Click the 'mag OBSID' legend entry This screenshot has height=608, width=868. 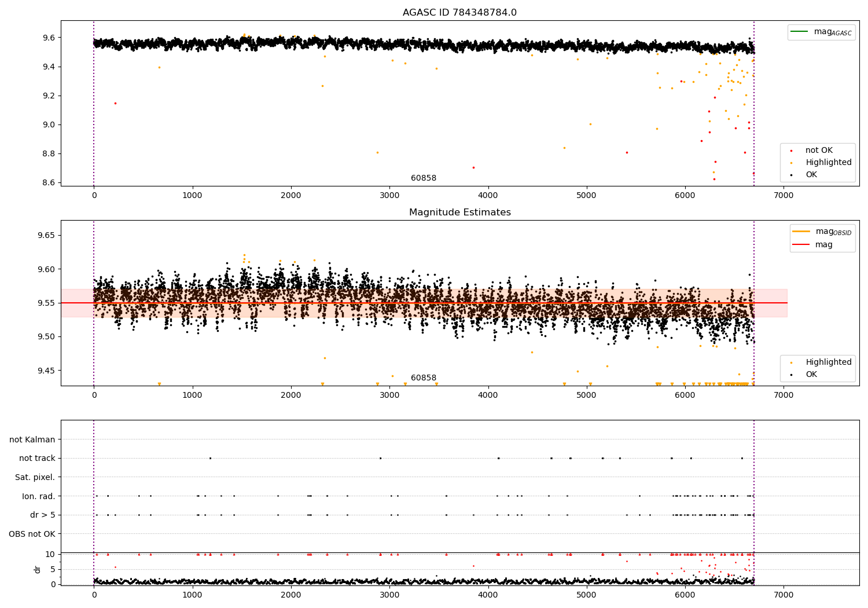[x=822, y=232]
